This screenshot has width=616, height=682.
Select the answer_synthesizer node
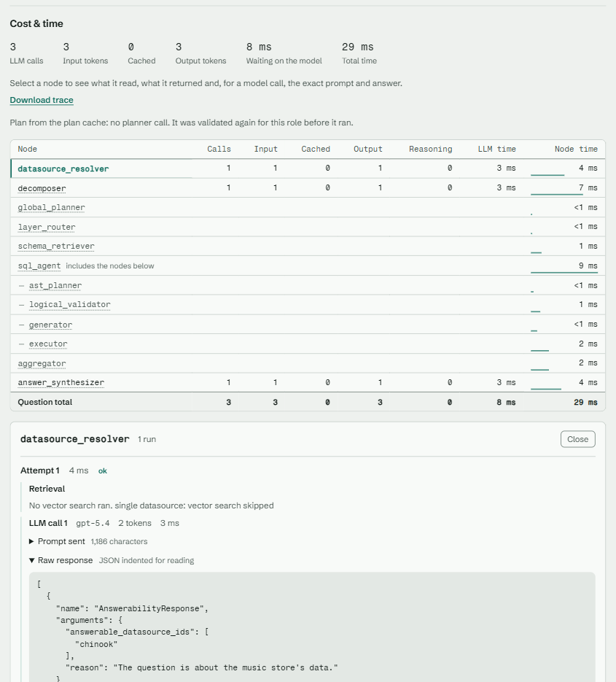pyautogui.click(x=61, y=382)
